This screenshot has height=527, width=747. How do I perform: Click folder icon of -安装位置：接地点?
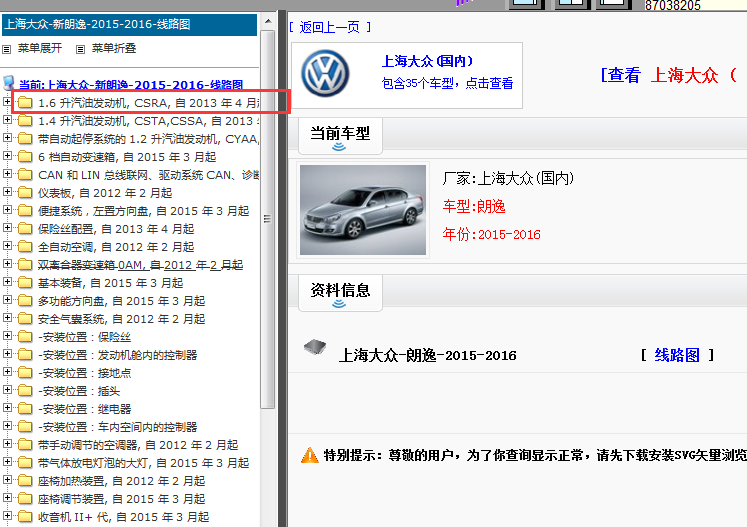[25, 373]
